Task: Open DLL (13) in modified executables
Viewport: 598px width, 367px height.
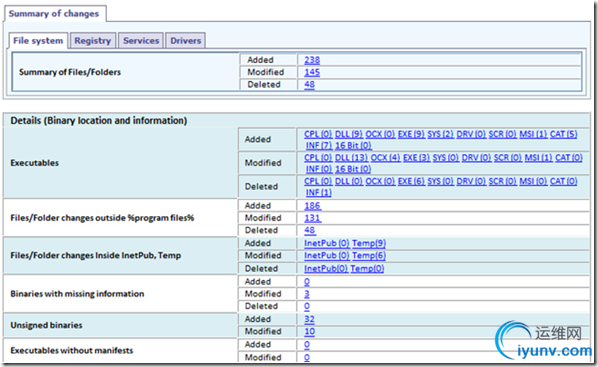Action: click(x=351, y=158)
